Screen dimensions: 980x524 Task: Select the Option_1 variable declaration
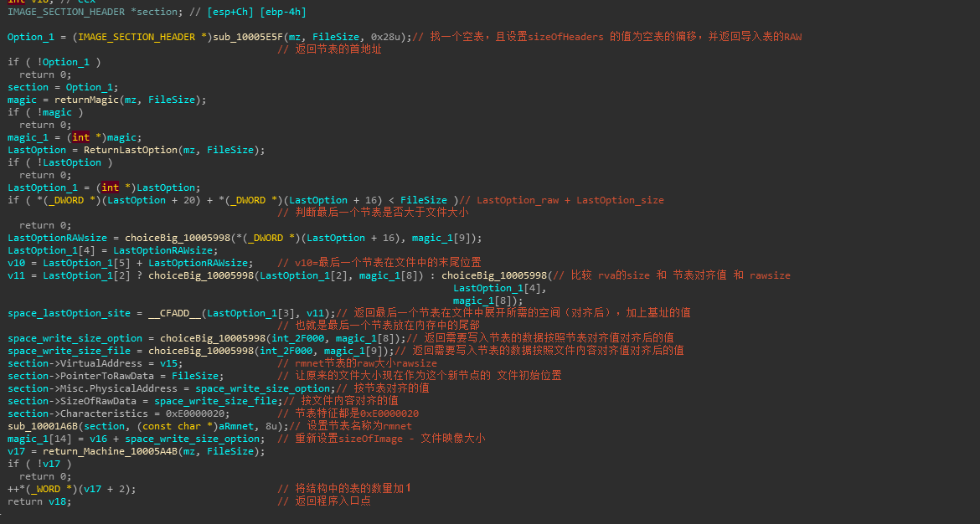click(25, 36)
